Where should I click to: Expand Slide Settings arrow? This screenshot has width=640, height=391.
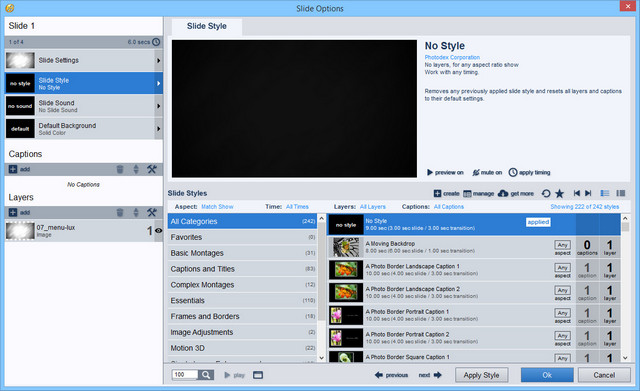coord(158,60)
